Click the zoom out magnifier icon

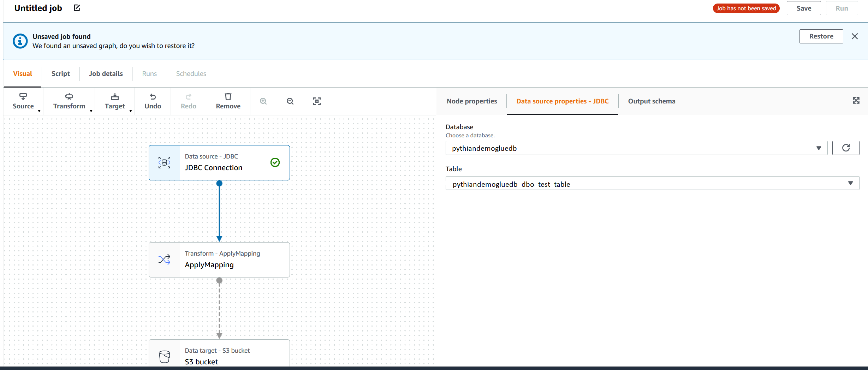point(290,101)
